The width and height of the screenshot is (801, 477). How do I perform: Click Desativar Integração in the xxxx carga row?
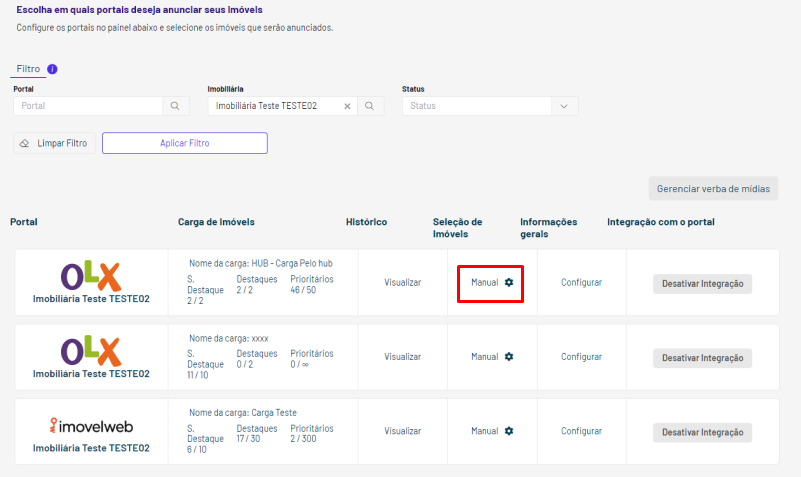click(x=702, y=358)
